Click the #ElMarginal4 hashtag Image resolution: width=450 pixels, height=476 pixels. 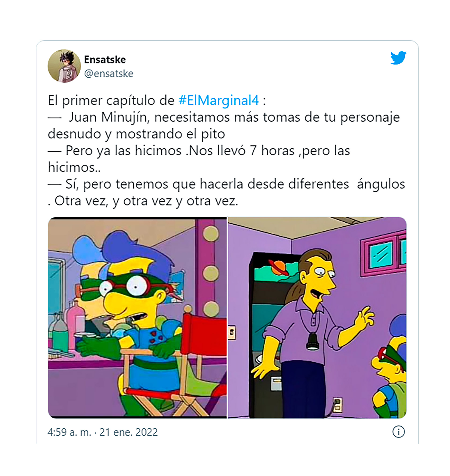pos(219,101)
